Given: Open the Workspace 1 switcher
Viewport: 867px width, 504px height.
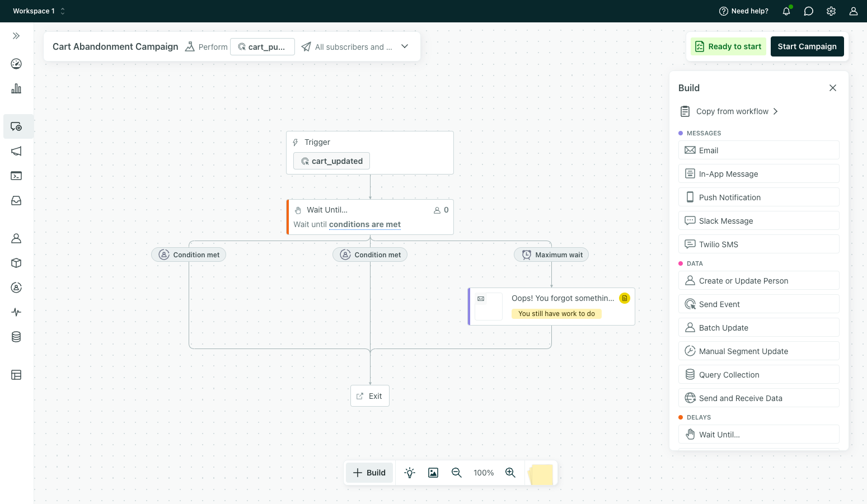Looking at the screenshot, I should [x=39, y=11].
